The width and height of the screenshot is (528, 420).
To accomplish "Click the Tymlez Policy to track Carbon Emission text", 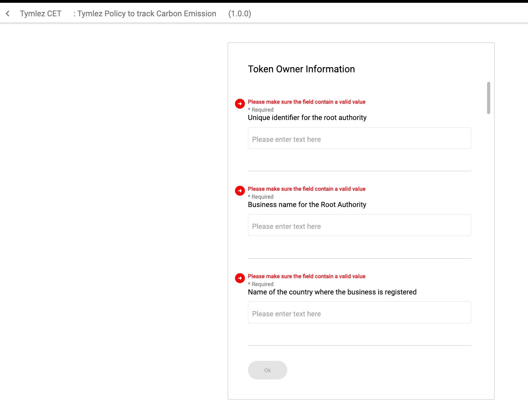I will (146, 14).
